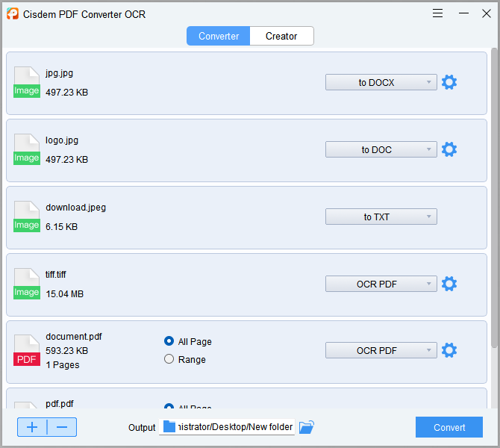
Task: Open settings gear for logo.jpg
Action: pos(449,149)
